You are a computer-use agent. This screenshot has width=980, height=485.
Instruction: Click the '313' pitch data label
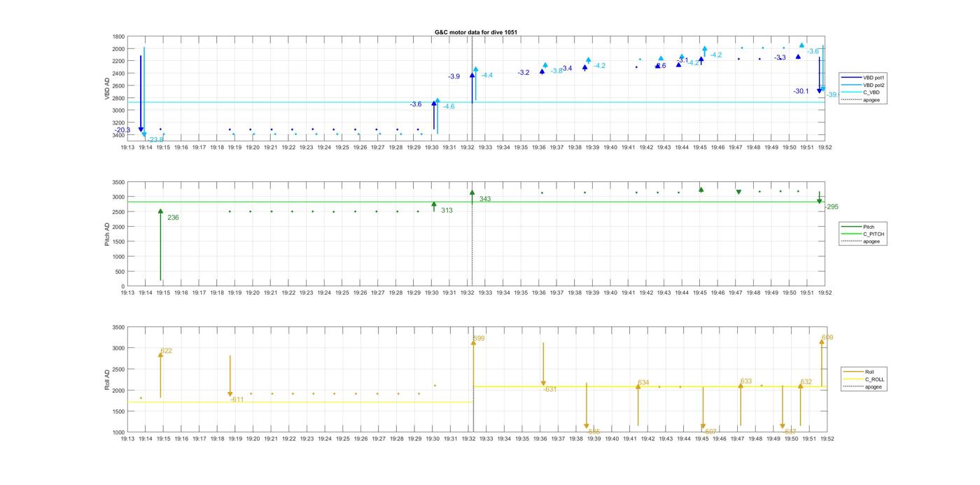click(x=447, y=211)
